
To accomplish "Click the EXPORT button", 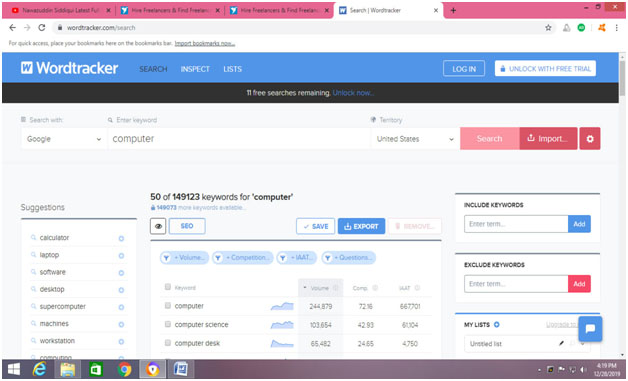I will coord(361,226).
